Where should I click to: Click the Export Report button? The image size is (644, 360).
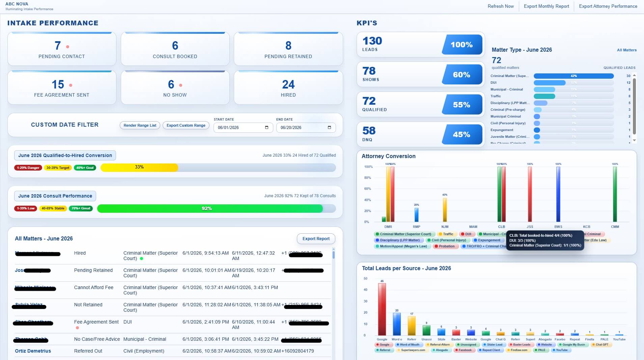click(316, 239)
